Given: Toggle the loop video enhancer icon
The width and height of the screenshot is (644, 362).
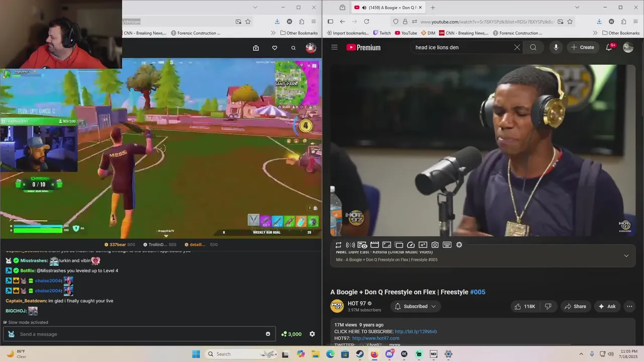Looking at the screenshot, I should coord(339,245).
